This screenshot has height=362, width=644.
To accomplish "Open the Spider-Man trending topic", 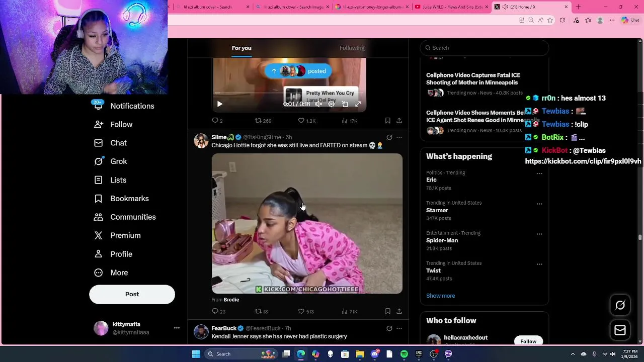I will (442, 240).
